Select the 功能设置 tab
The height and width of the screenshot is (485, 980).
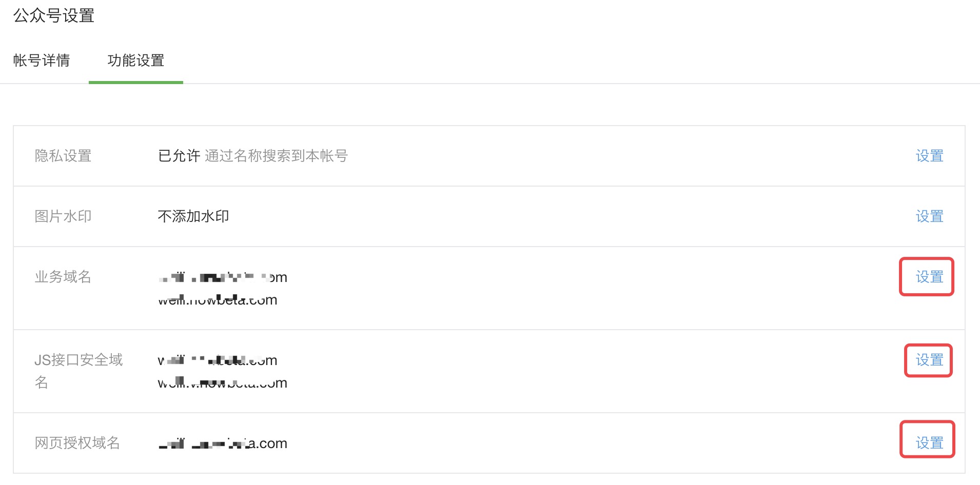coord(136,60)
